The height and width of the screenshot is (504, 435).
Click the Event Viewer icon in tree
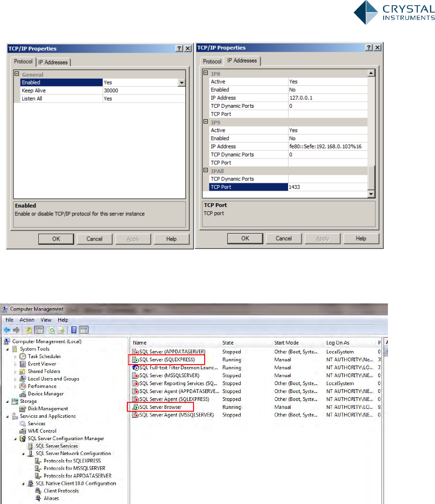pyautogui.click(x=22, y=364)
